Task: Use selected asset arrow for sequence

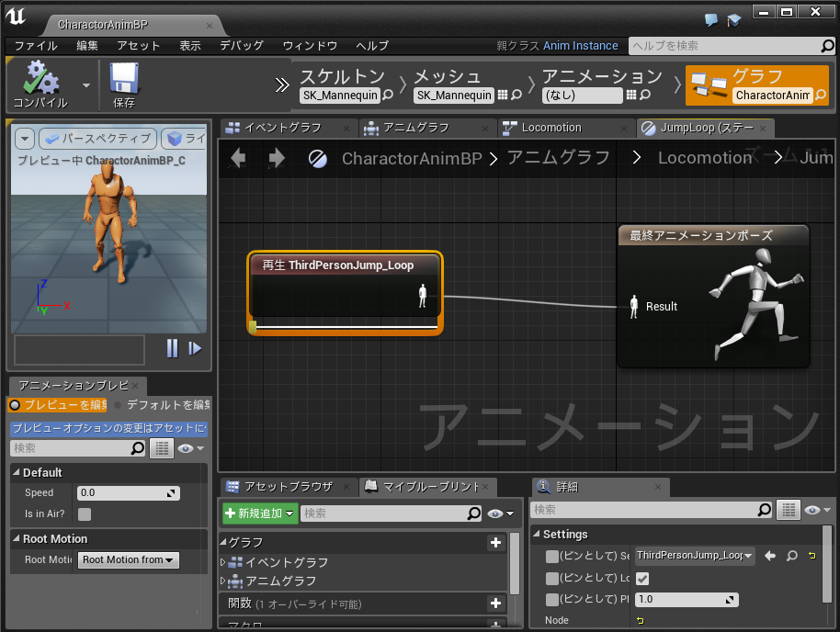Action: click(x=770, y=556)
